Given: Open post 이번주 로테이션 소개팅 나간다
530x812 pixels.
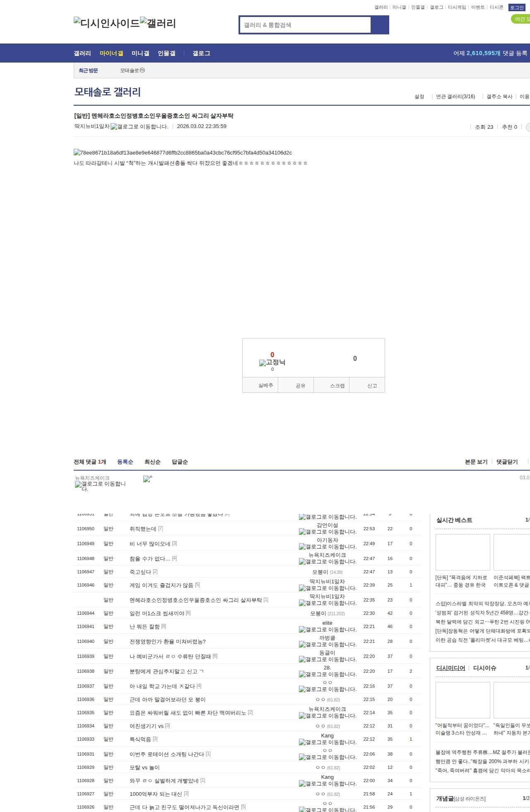Looking at the screenshot, I should point(167,754).
